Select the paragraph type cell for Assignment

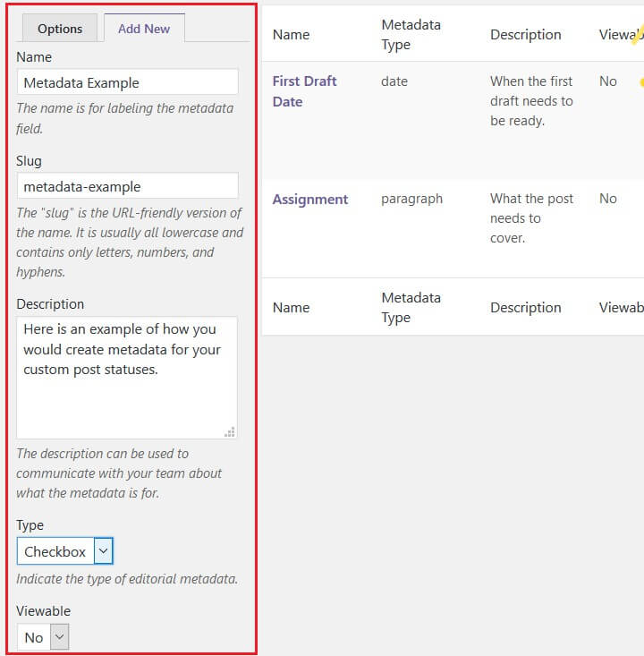(x=411, y=199)
